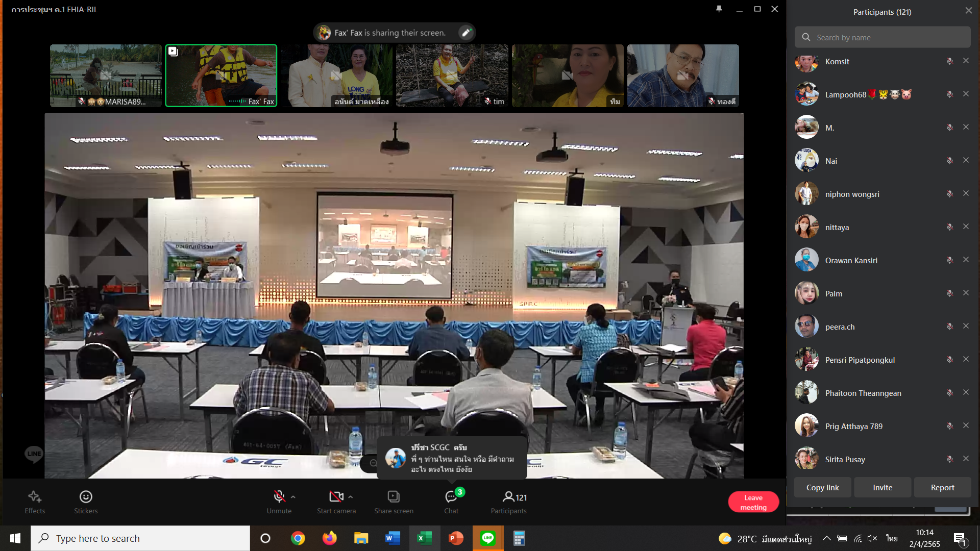This screenshot has width=980, height=551.
Task: Open the Effects panel
Action: pos(35,502)
